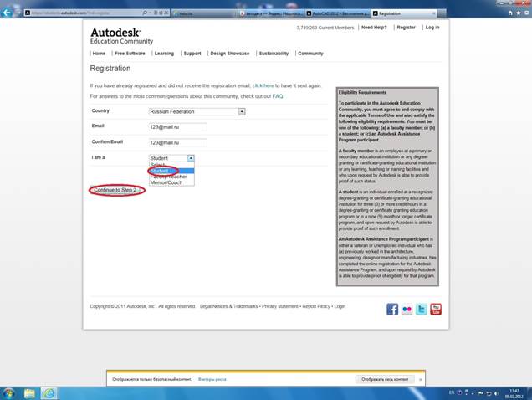
Task: Go back with the browser back arrow
Action: [x=8, y=13]
